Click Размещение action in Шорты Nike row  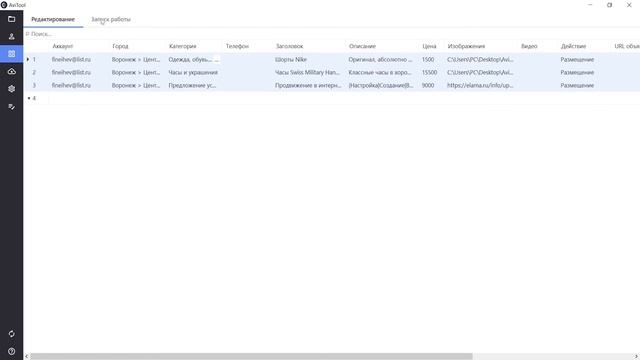tap(577, 60)
